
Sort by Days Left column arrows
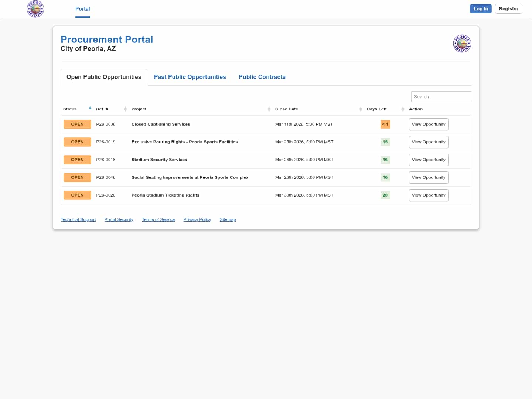[x=403, y=109]
